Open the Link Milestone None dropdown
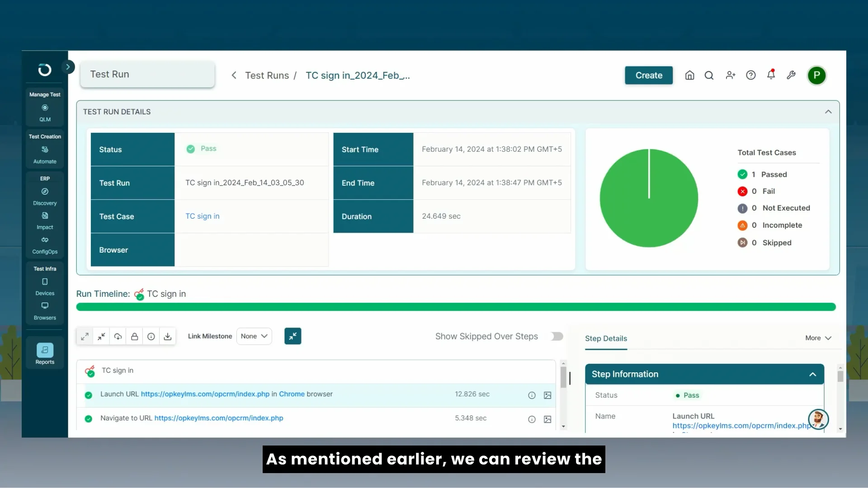This screenshot has height=488, width=868. [x=254, y=337]
